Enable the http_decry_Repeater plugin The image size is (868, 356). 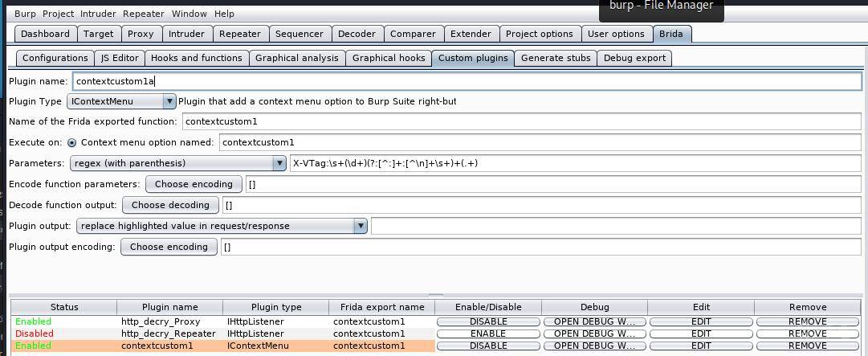click(x=487, y=333)
